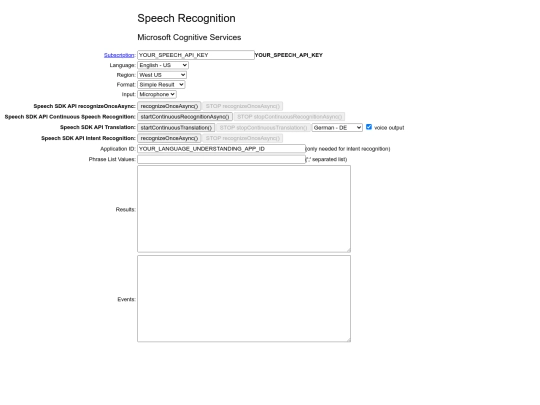Click startContinuousTranslation() button
The height and width of the screenshot is (405, 540).
176,127
